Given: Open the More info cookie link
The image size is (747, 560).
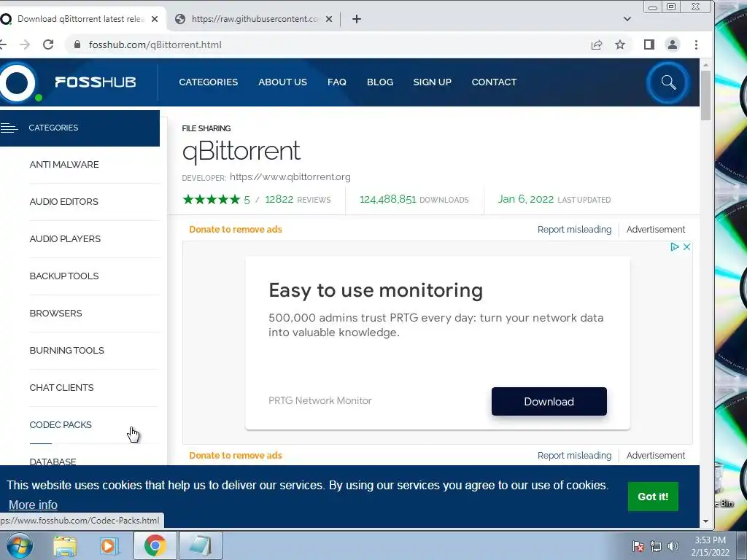Looking at the screenshot, I should pos(33,505).
